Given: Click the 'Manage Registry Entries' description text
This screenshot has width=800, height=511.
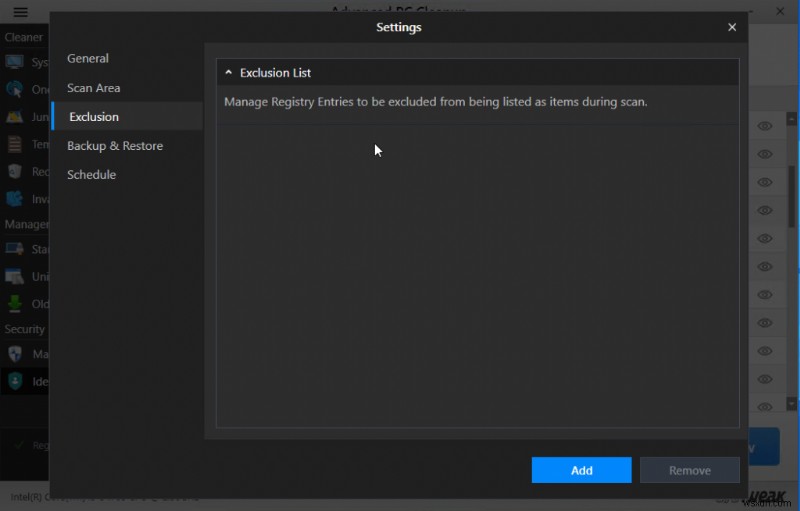Looking at the screenshot, I should tap(436, 101).
